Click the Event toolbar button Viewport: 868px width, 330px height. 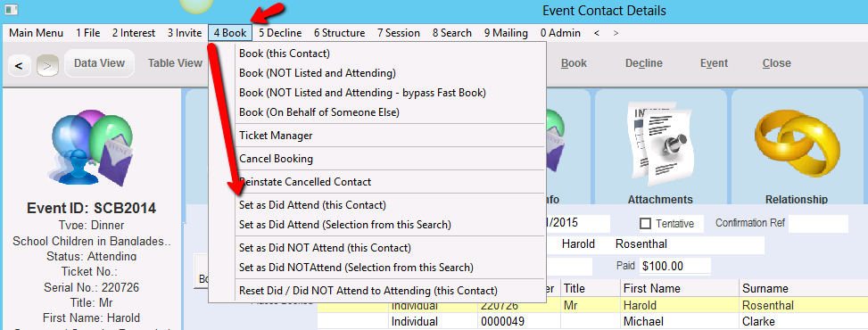[x=714, y=63]
